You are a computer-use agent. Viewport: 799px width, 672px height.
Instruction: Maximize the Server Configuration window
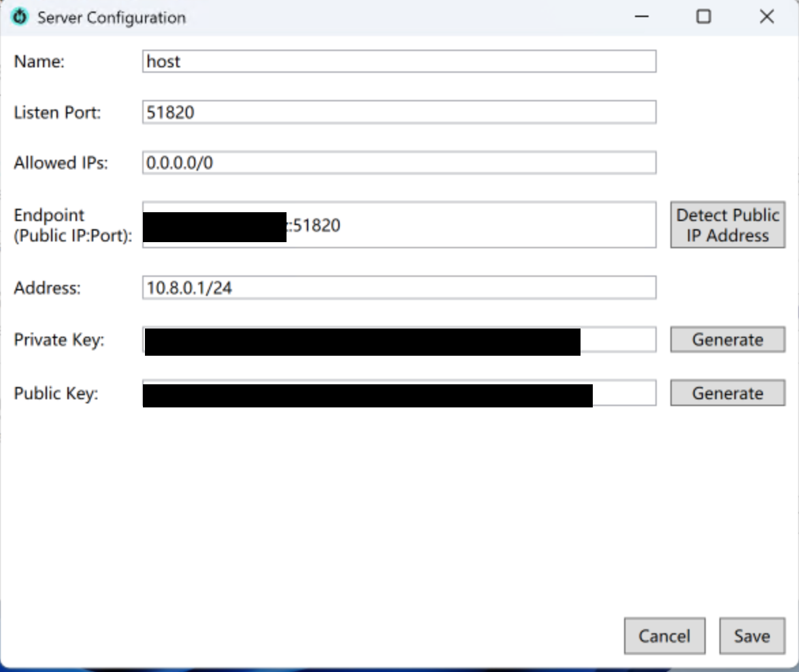pos(704,17)
